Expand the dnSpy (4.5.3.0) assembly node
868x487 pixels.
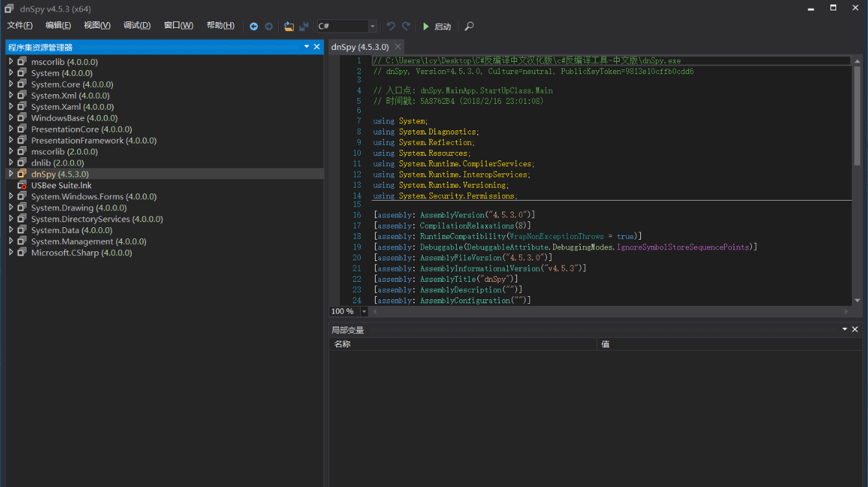[11, 174]
